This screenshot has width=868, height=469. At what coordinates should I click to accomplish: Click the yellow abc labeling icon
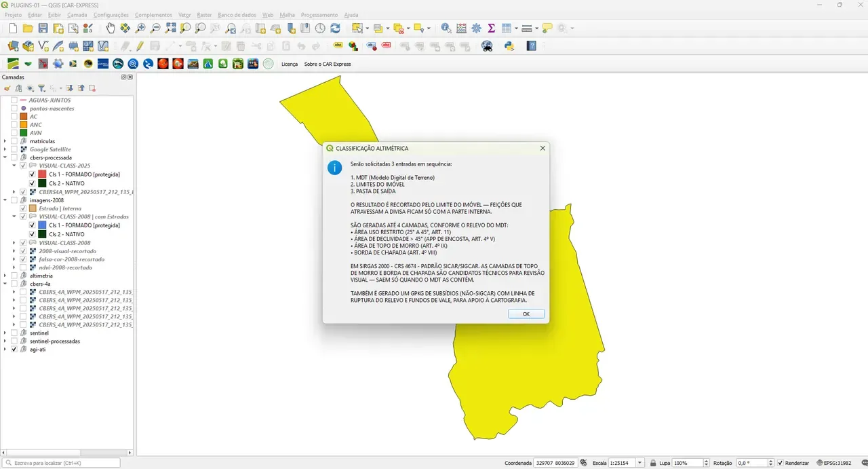338,46
